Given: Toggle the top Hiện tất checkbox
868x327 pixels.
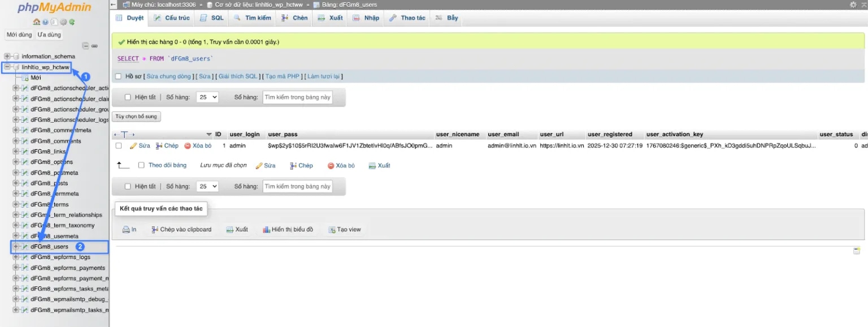Looking at the screenshot, I should [128, 97].
